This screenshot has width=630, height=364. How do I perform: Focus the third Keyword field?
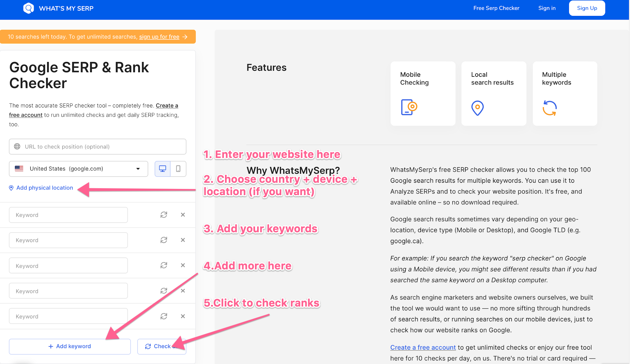point(68,266)
